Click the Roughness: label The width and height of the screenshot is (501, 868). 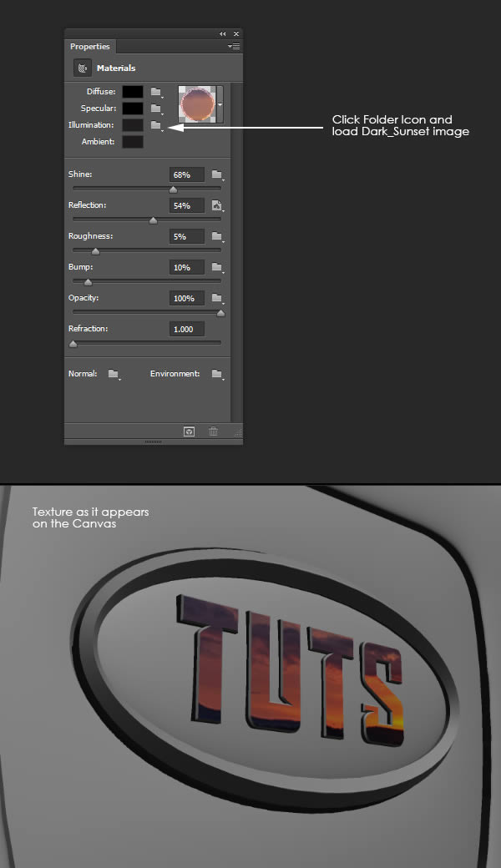[90, 236]
